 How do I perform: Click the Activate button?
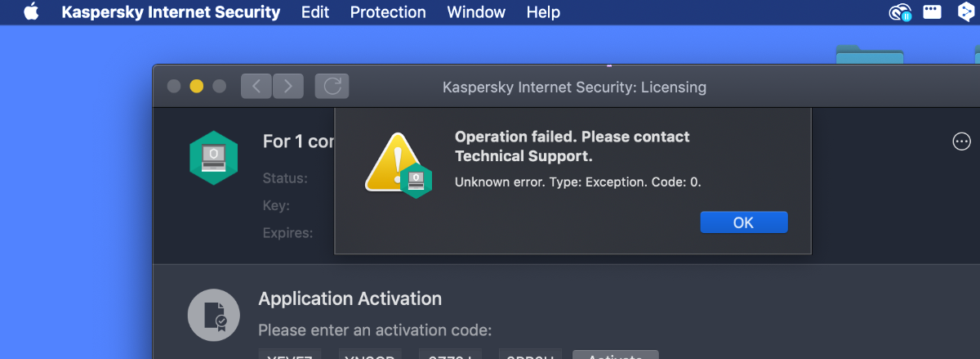615,356
